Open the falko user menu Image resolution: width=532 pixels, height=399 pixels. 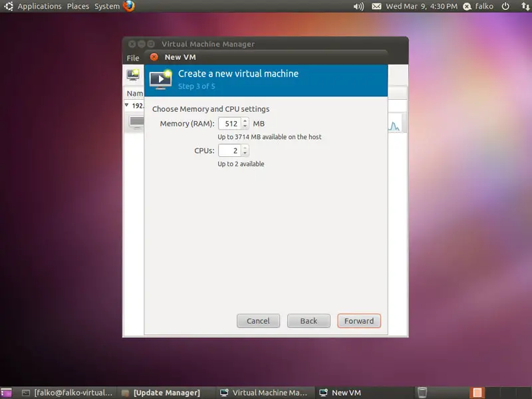478,6
